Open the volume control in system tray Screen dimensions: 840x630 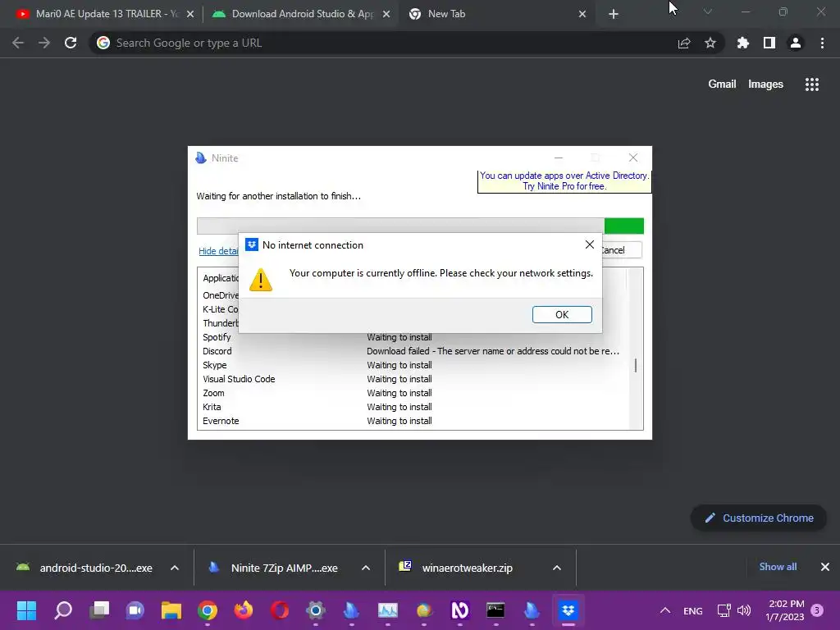pos(744,610)
